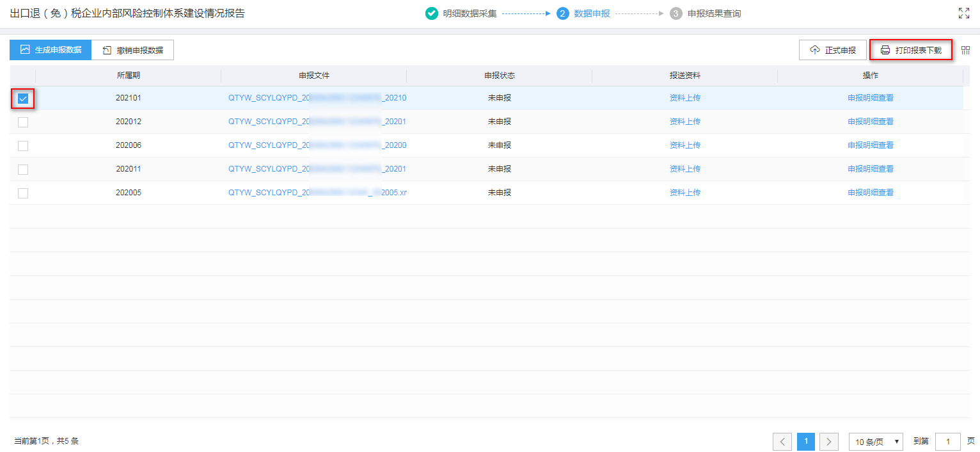Click the page number input field

(948, 442)
